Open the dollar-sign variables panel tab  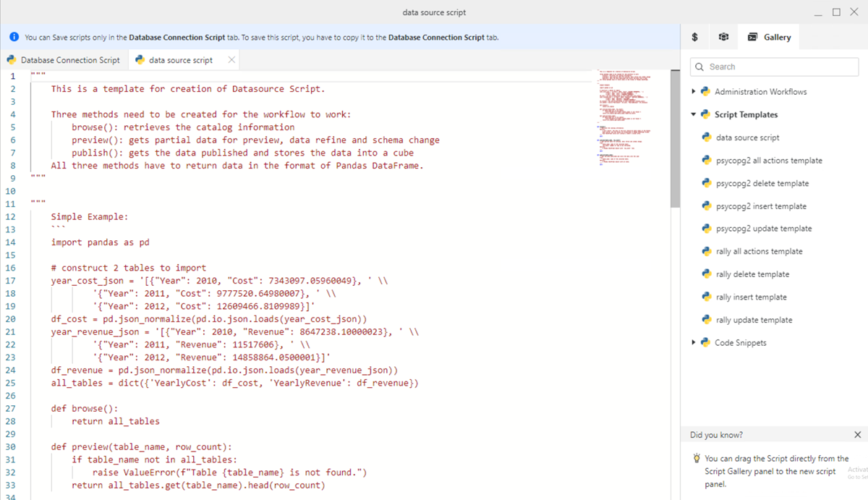click(694, 37)
